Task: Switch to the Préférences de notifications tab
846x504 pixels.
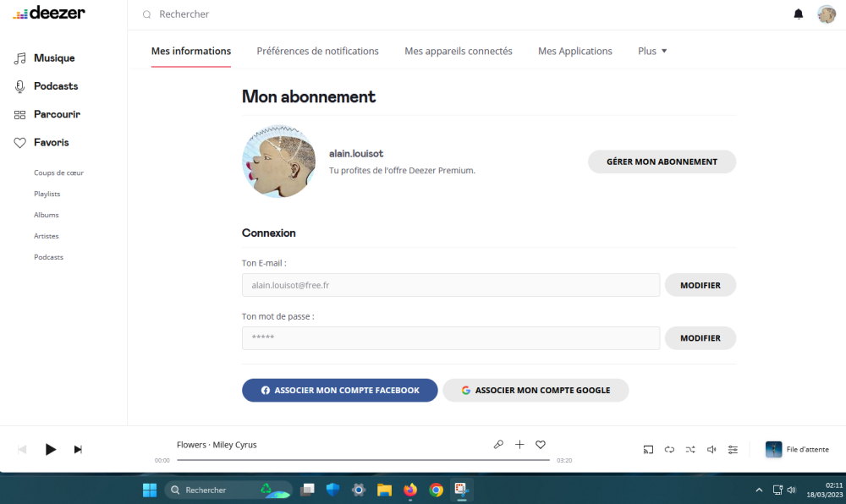Action: tap(317, 51)
